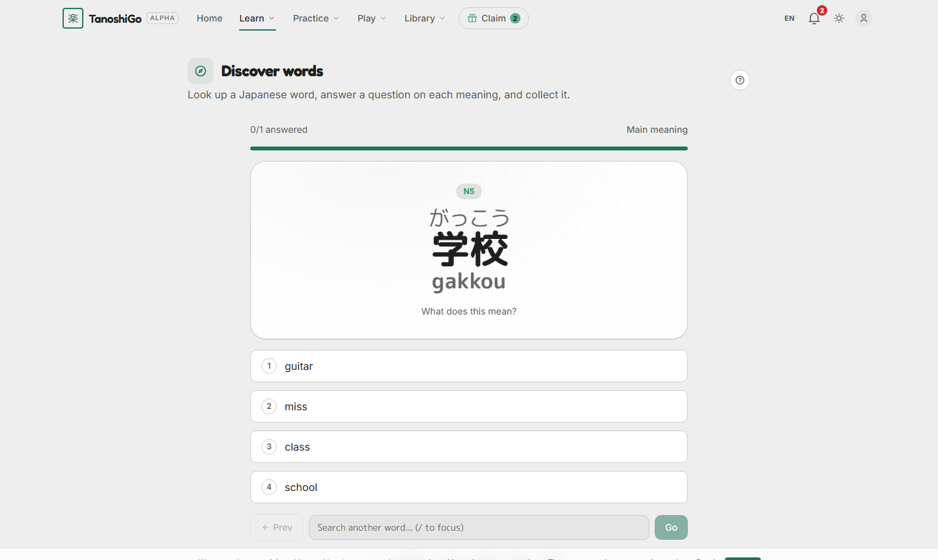Click the green quiz progress bar
This screenshot has height=560, width=938.
[469, 148]
